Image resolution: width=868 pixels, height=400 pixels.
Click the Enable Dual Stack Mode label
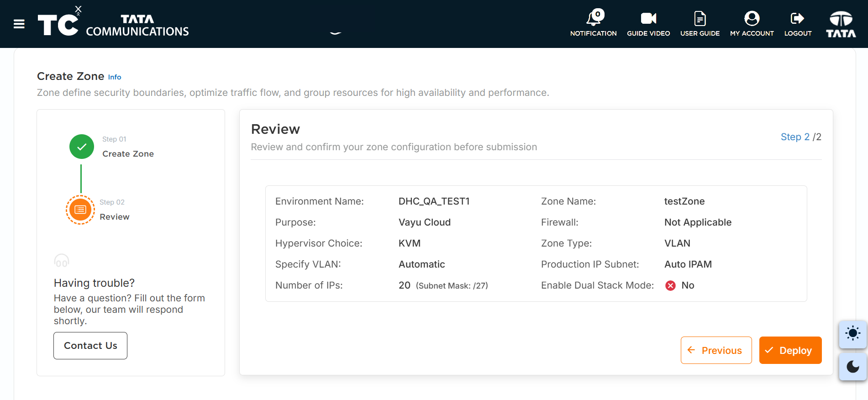tap(598, 285)
